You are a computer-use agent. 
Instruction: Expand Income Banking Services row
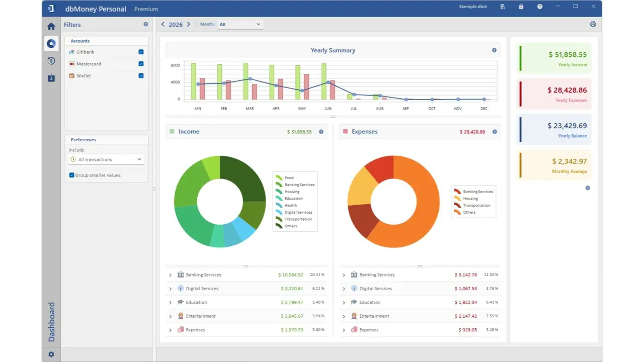pos(170,275)
